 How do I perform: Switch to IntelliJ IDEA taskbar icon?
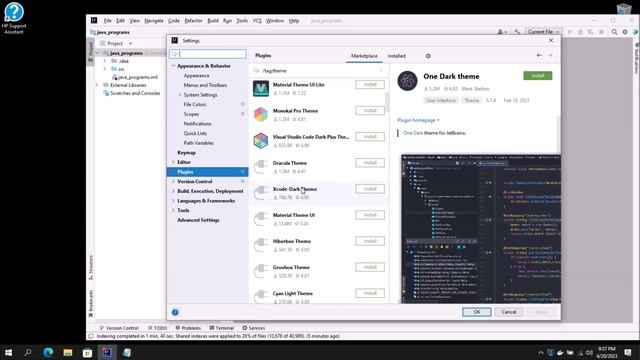(x=107, y=352)
